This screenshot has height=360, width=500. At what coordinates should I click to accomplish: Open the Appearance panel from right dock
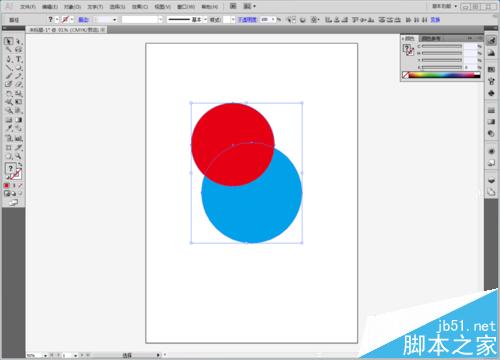491,151
